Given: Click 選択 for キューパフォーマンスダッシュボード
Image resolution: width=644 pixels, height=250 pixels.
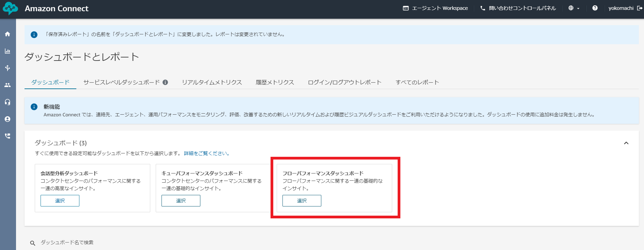Looking at the screenshot, I should tap(181, 201).
